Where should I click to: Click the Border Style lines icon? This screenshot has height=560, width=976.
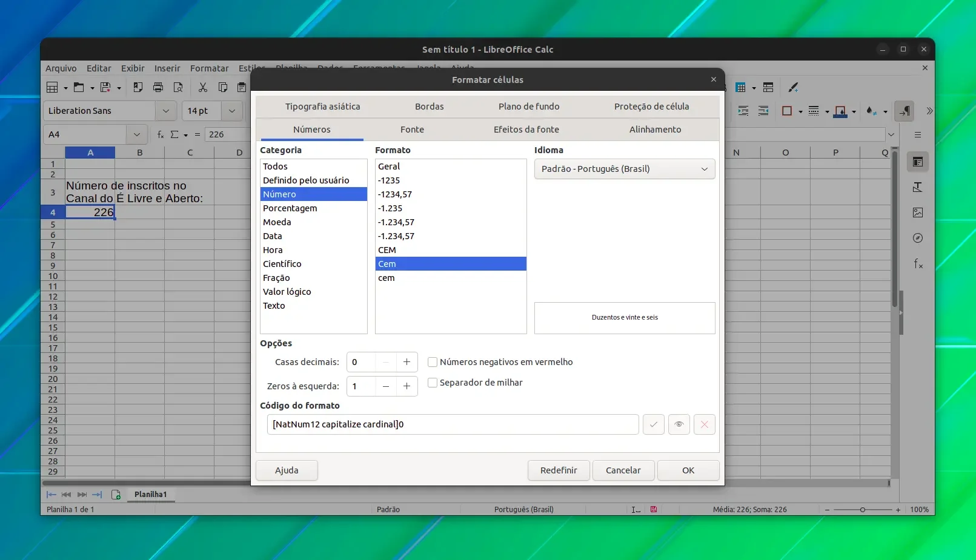[x=814, y=111]
